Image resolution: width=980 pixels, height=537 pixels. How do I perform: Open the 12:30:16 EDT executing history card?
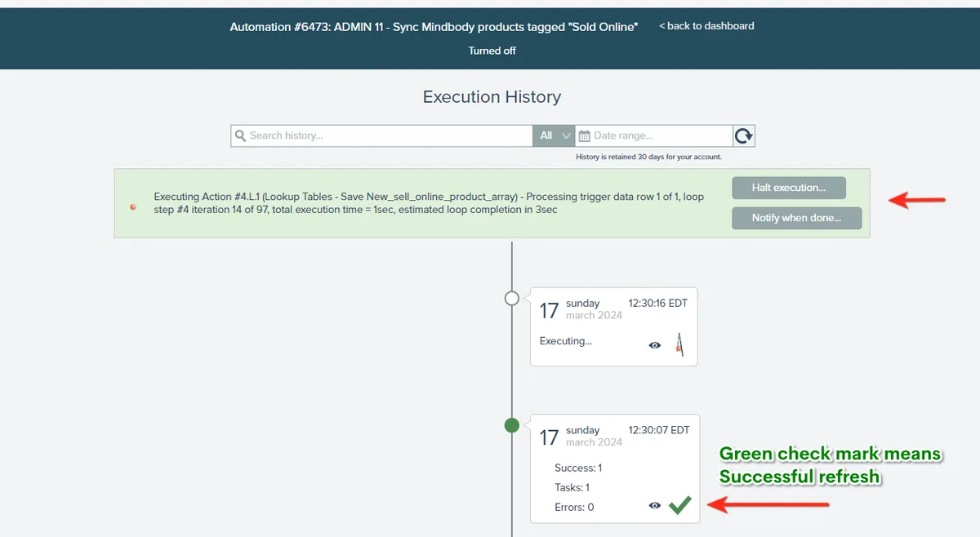pyautogui.click(x=614, y=326)
